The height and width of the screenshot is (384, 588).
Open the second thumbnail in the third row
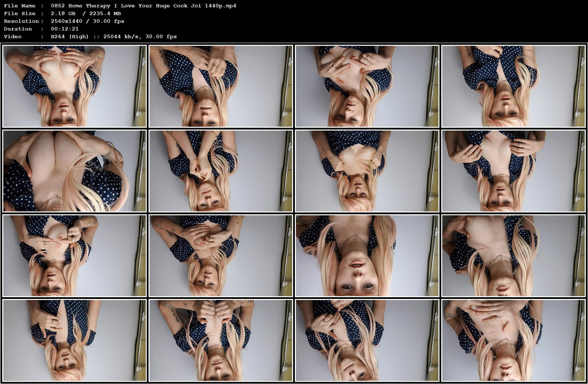[221, 255]
